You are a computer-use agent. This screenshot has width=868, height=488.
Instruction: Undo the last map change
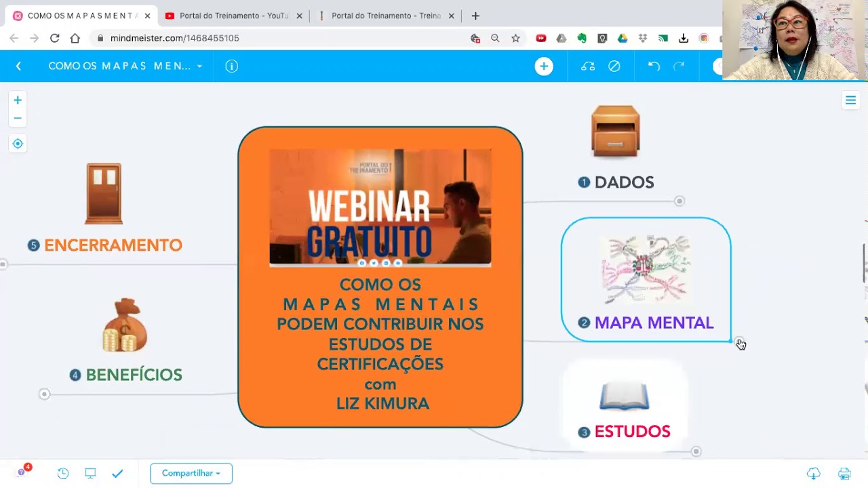654,66
